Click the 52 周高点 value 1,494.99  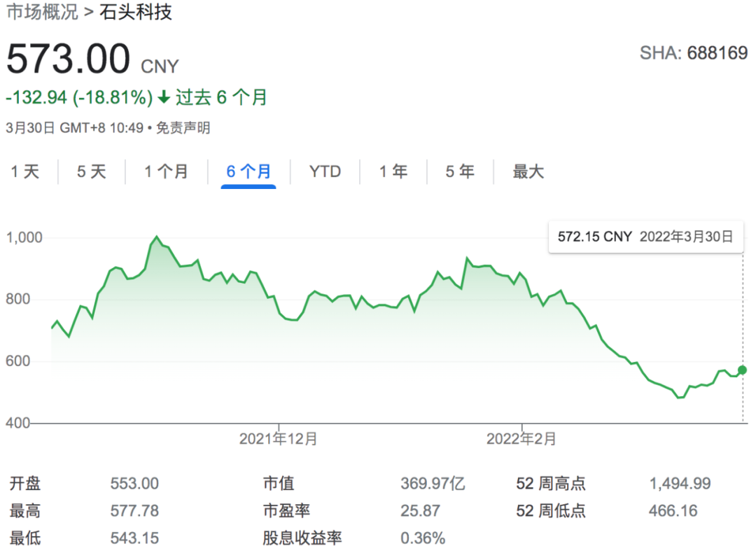click(680, 484)
